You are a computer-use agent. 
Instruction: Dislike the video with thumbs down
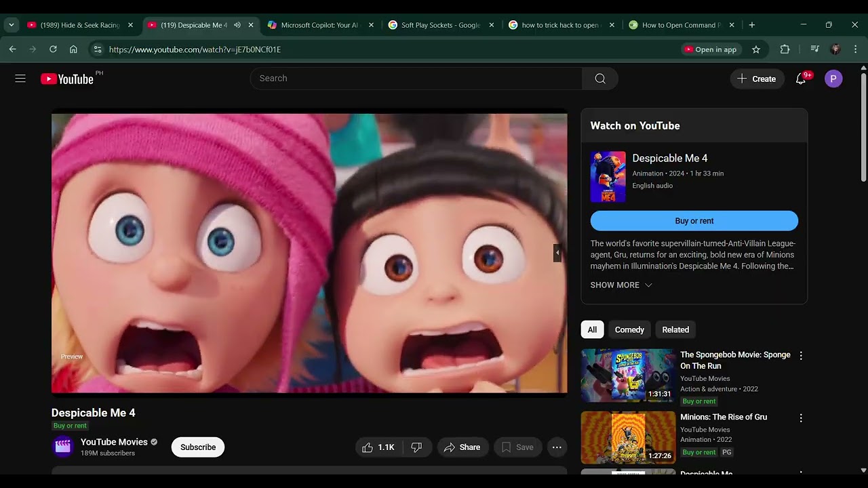point(416,447)
